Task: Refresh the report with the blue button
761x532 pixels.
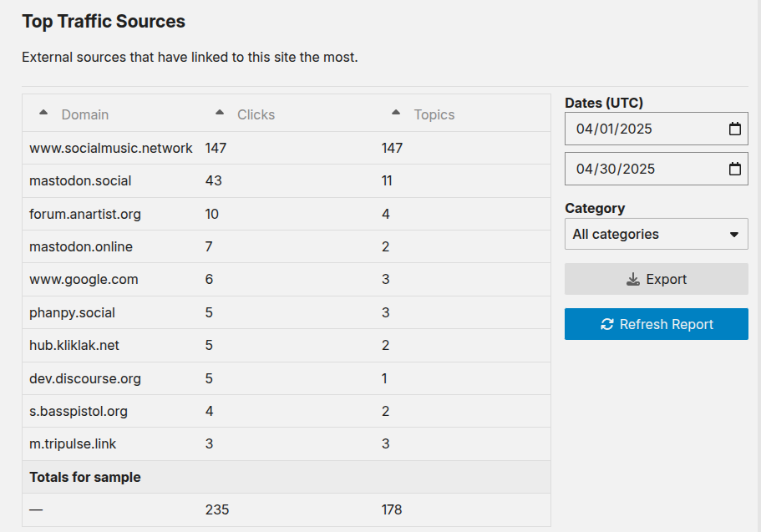Action: (x=657, y=324)
